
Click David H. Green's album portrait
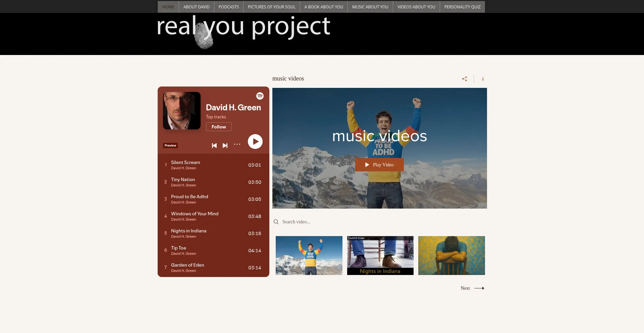coord(182,111)
